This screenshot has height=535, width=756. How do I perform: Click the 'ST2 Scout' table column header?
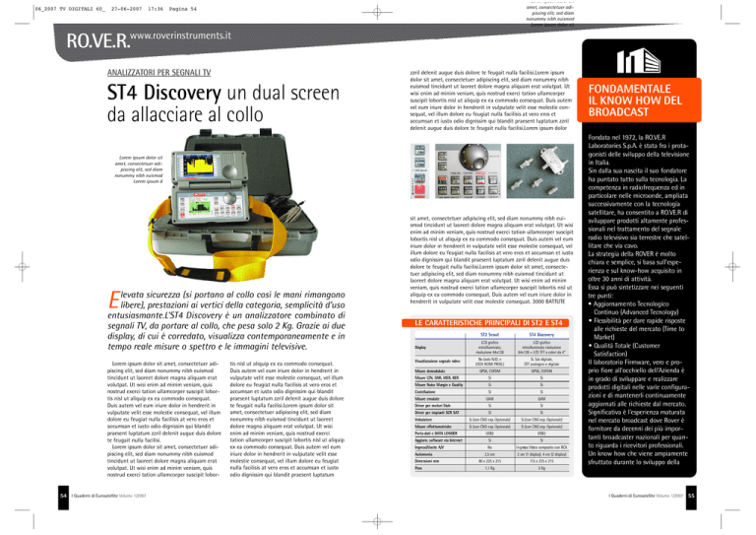[489, 334]
